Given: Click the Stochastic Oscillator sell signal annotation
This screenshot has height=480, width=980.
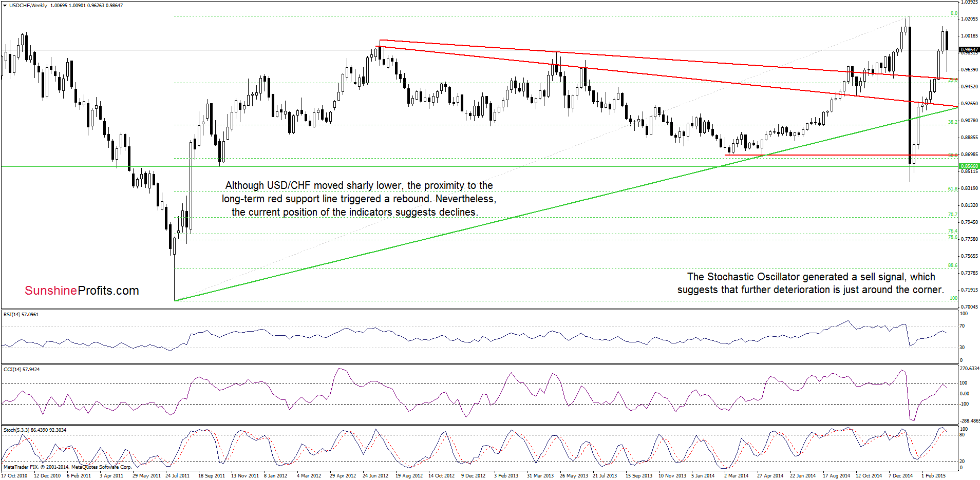Looking at the screenshot, I should click(811, 283).
